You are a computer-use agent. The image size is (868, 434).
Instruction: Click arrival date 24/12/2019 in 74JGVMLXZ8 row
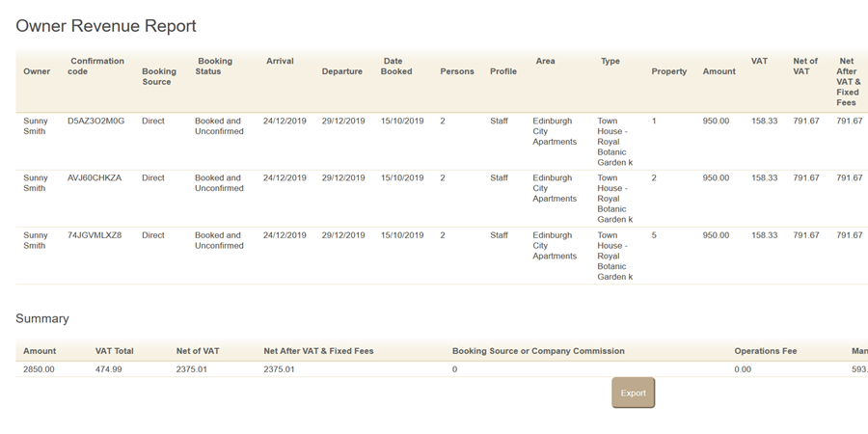tap(285, 235)
